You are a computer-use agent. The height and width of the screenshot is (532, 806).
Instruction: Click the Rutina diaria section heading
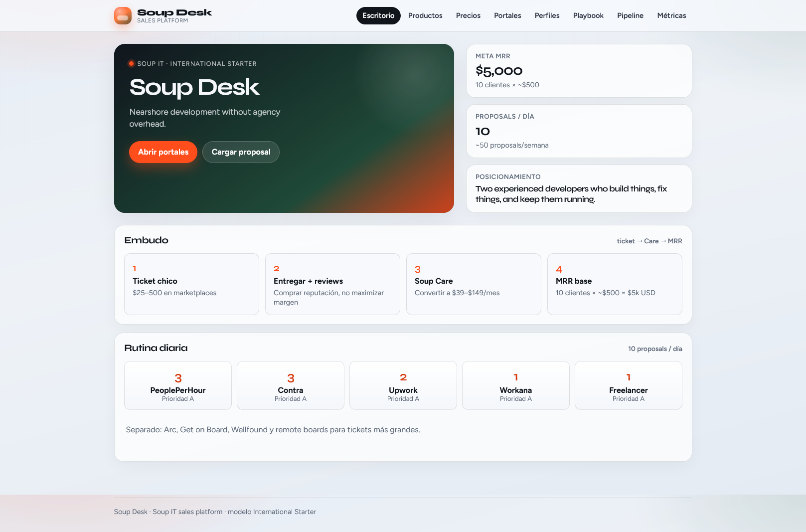(156, 348)
